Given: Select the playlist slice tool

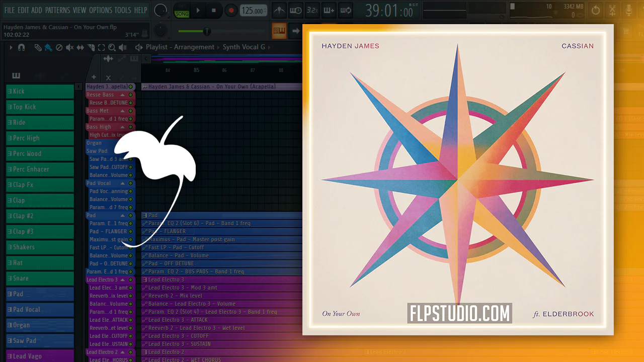Looking at the screenshot, I should (x=91, y=47).
